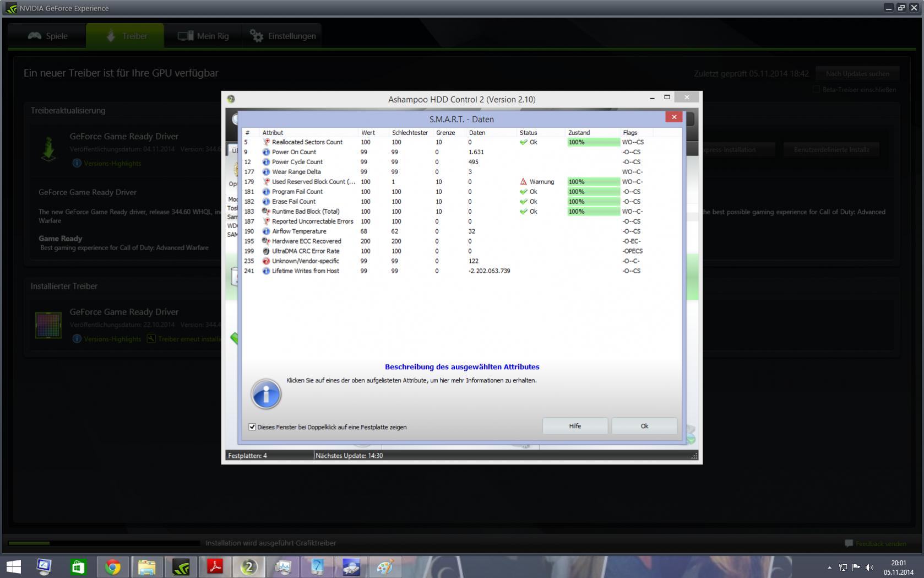Click the network tray icon
Image resolution: width=924 pixels, height=578 pixels.
point(843,567)
